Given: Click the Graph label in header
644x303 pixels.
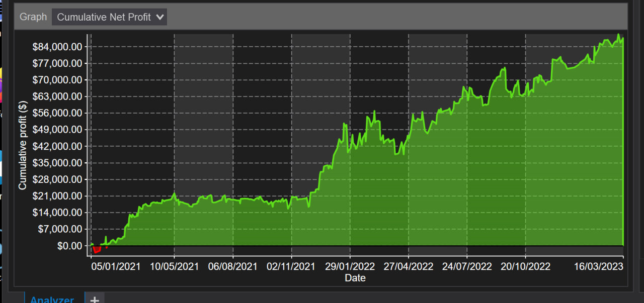Looking at the screenshot, I should pos(33,17).
